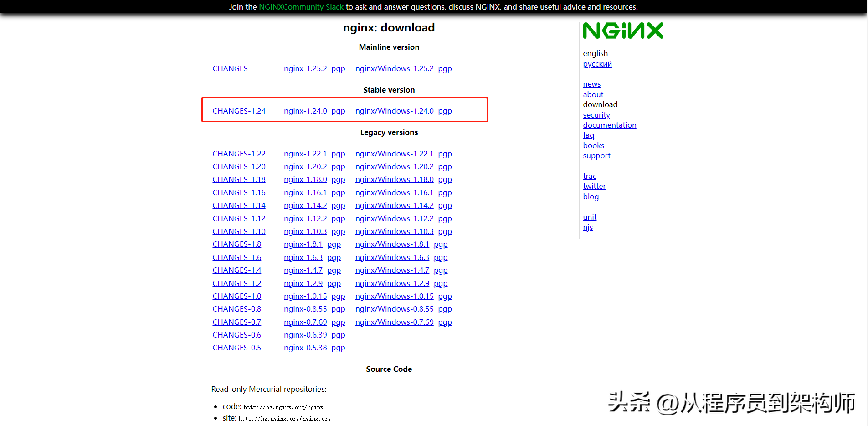Open CHANGES-1.10 link

pyautogui.click(x=239, y=231)
